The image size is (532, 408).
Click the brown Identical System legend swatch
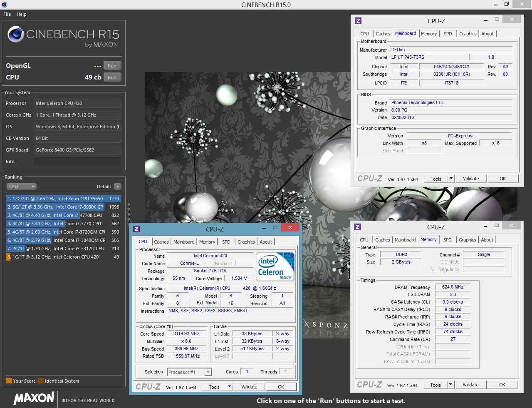(x=40, y=381)
